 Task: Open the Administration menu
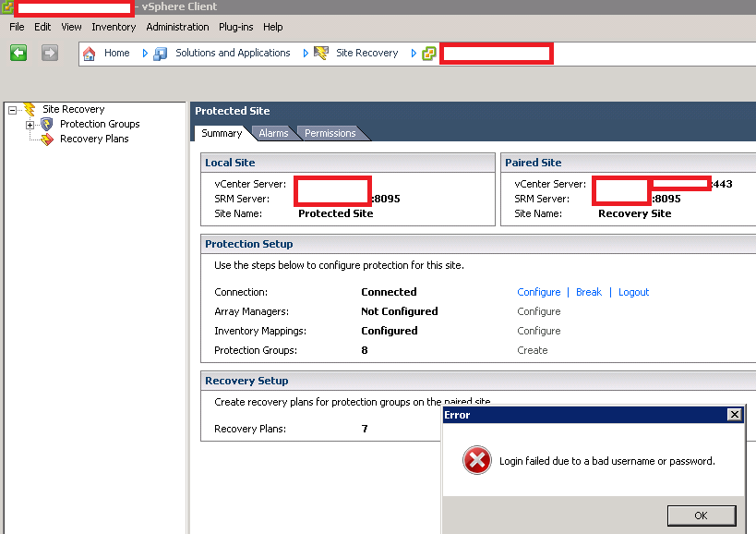click(x=177, y=27)
